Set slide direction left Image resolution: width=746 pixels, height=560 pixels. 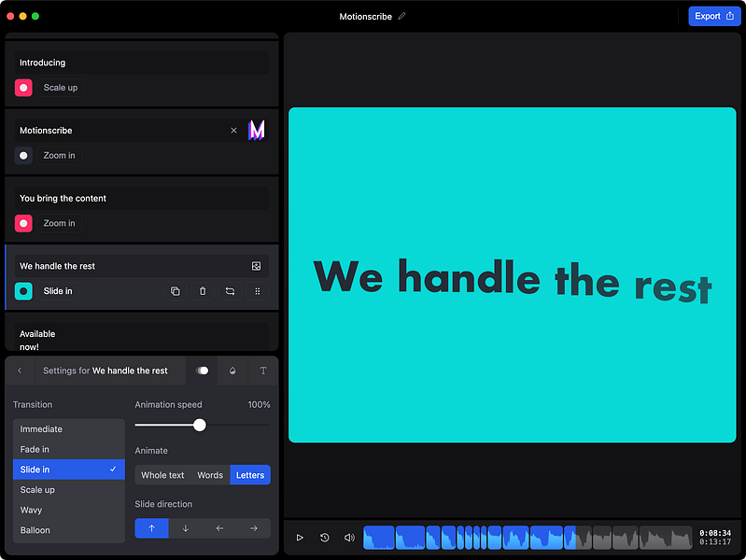(x=219, y=528)
